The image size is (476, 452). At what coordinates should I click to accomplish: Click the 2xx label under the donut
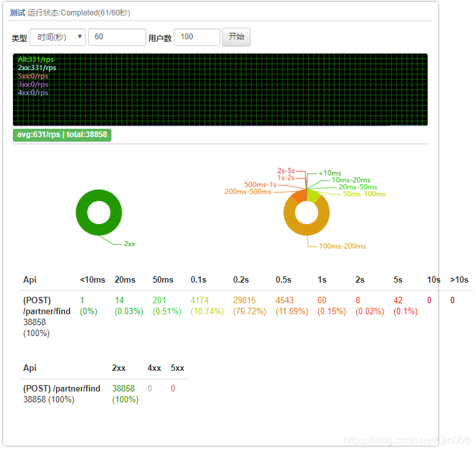(129, 244)
